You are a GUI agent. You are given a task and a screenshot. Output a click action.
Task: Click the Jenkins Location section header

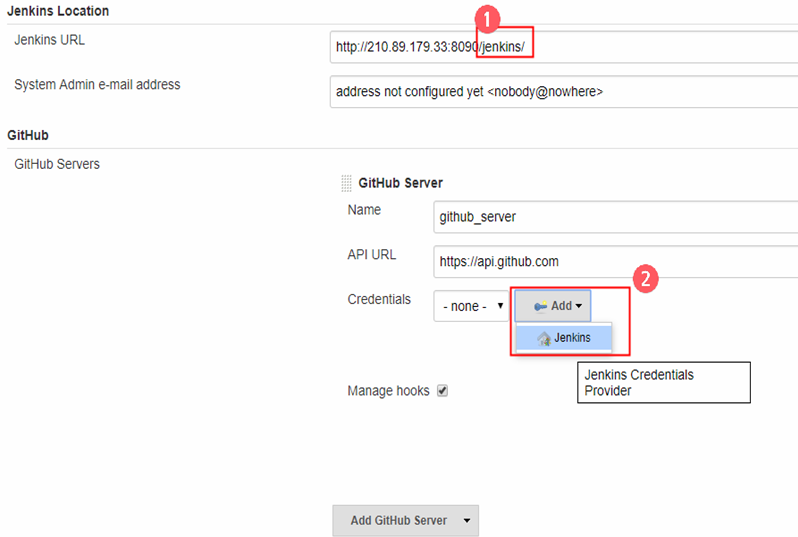pos(58,11)
